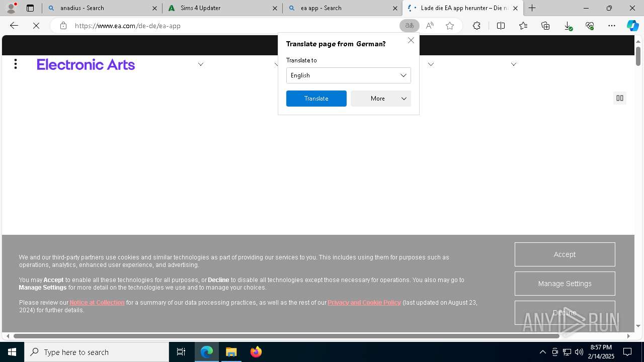Image resolution: width=644 pixels, height=362 pixels.
Task: Open the Favorites list icon
Action: tap(523, 26)
